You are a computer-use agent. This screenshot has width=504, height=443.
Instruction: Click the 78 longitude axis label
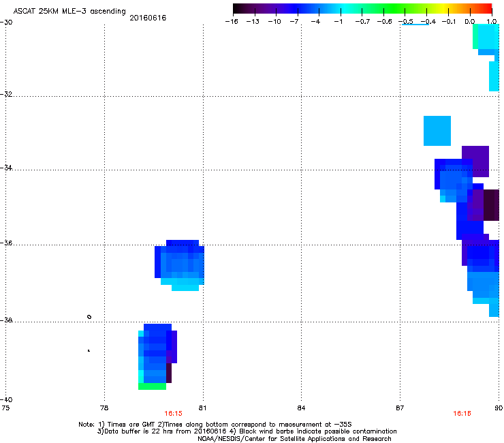104,408
